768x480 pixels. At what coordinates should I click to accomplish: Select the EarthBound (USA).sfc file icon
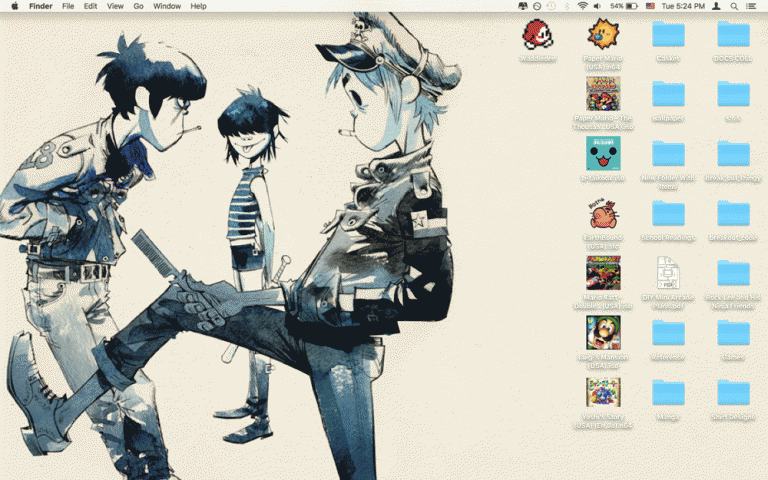tap(603, 214)
